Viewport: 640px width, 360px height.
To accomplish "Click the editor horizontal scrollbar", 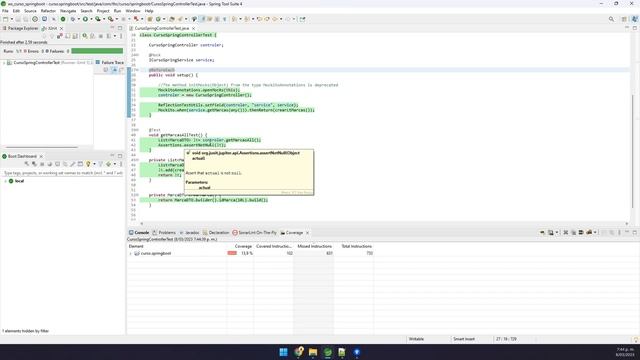I will 384,223.
